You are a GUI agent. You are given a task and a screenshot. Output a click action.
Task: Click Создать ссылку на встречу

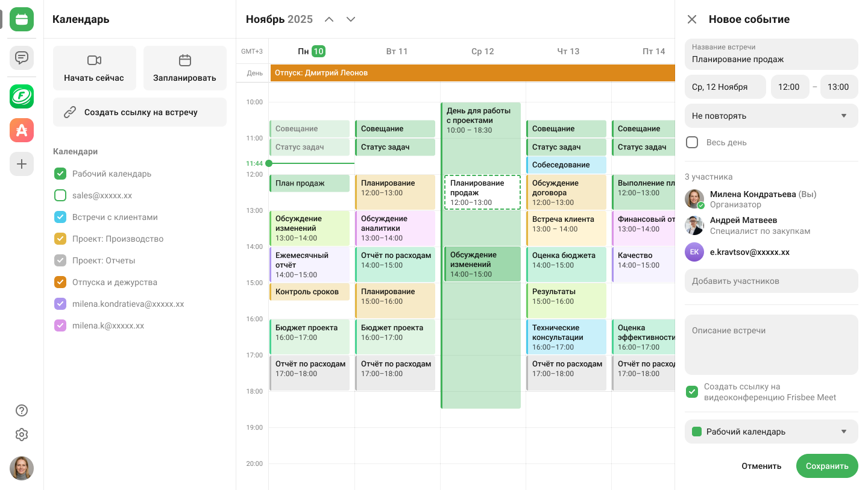coord(140,112)
